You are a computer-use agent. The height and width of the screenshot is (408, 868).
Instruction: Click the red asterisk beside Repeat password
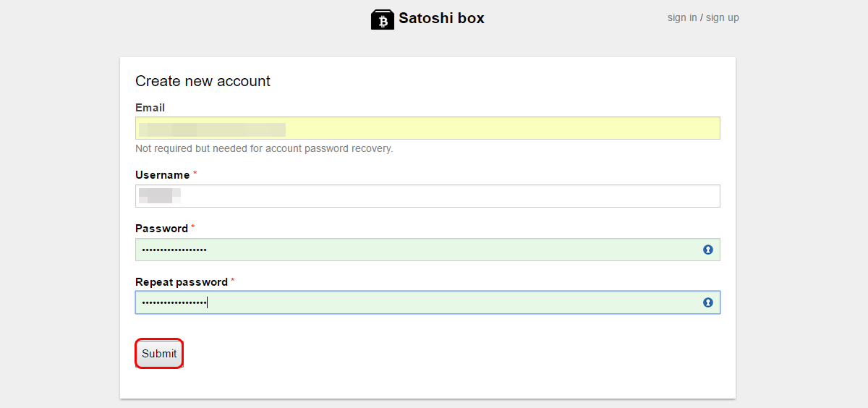pyautogui.click(x=233, y=281)
